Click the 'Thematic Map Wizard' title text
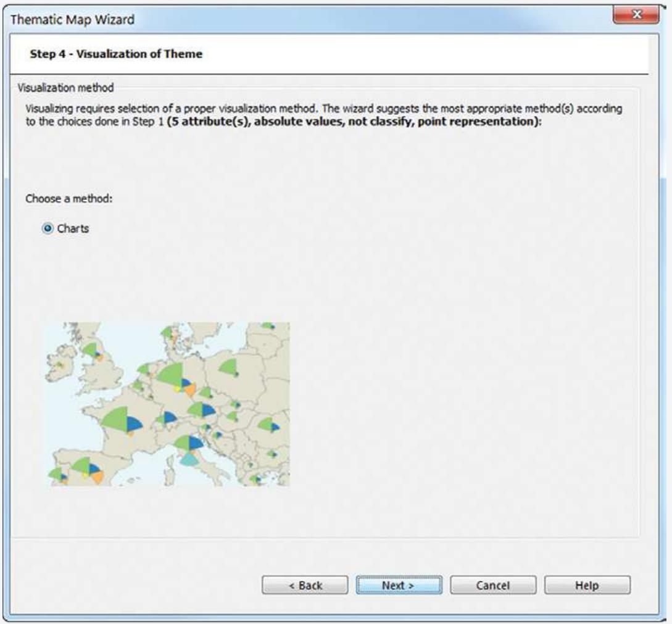This screenshot has width=672, height=624. click(72, 20)
